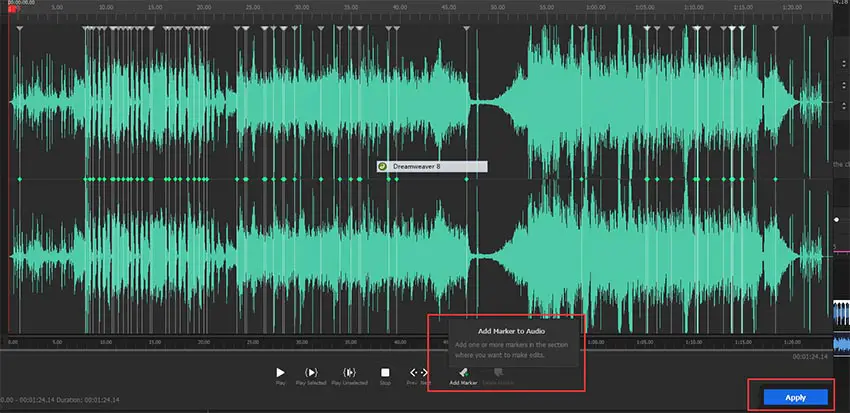Click the greyed-out Delete Marker icon
The width and height of the screenshot is (850, 413).
coord(498,372)
